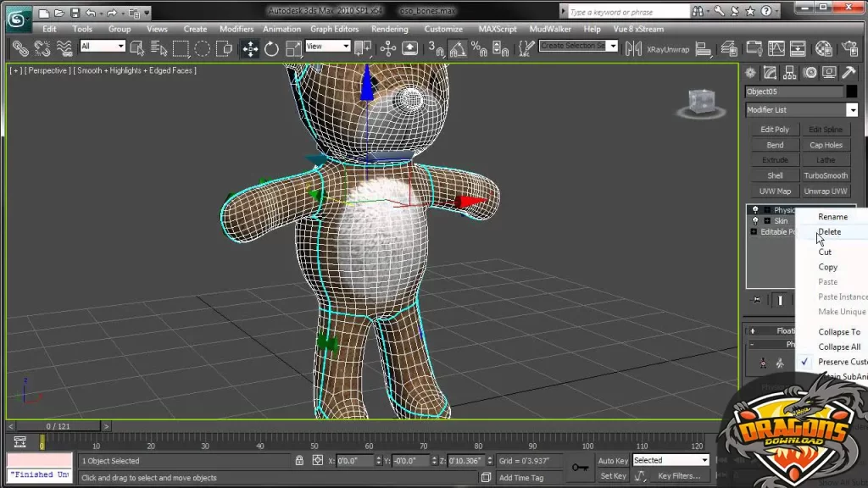Open the selection filter All dropdown
The height and width of the screenshot is (488, 868).
(102, 46)
